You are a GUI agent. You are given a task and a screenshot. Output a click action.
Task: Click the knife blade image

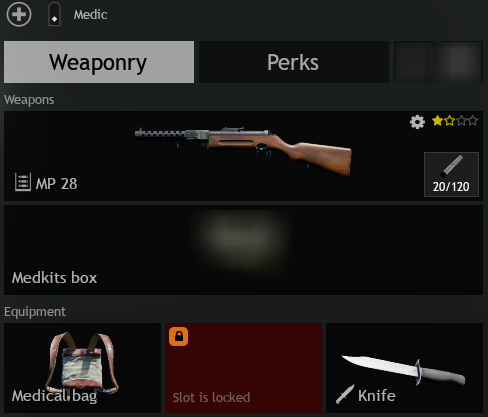coord(403,370)
